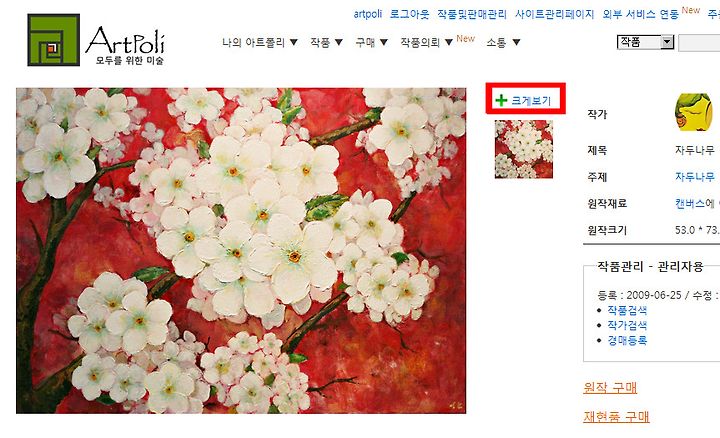The height and width of the screenshot is (438, 720).
Task: Click the ArtPoli green square logo
Action: [53, 40]
